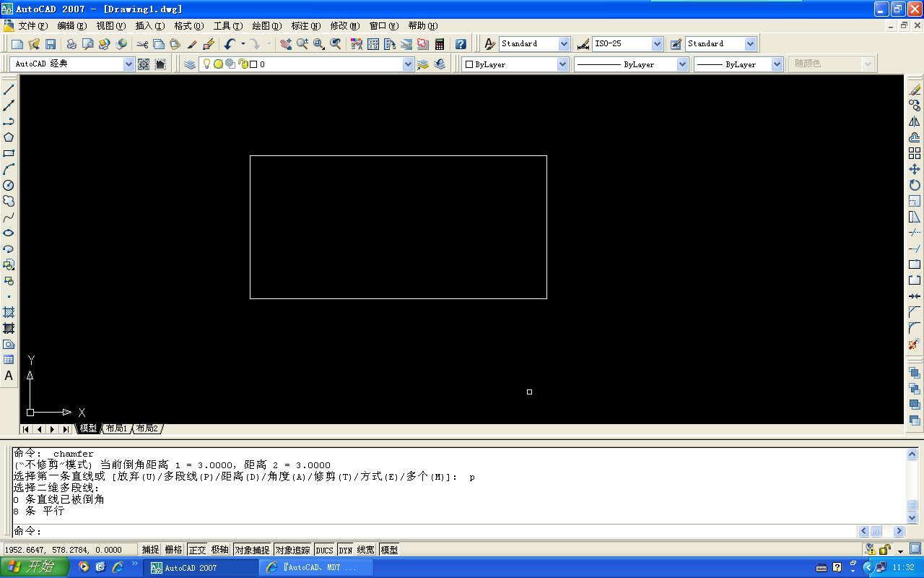Select the Explode modify tool
The height and width of the screenshot is (578, 924).
pos(915,344)
